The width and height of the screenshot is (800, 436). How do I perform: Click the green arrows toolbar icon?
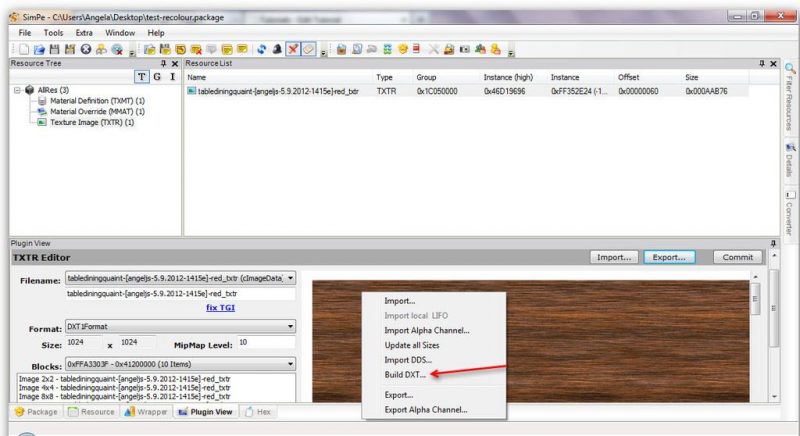[x=387, y=49]
